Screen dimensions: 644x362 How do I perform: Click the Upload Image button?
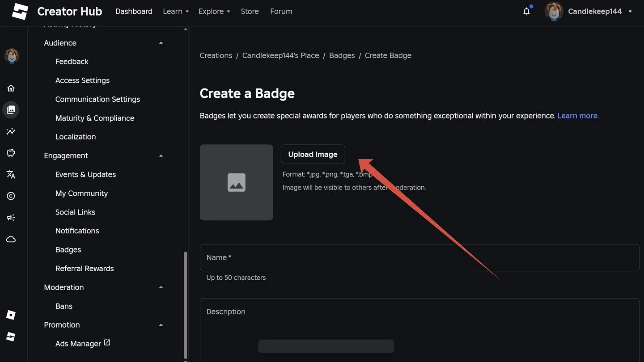(x=313, y=154)
